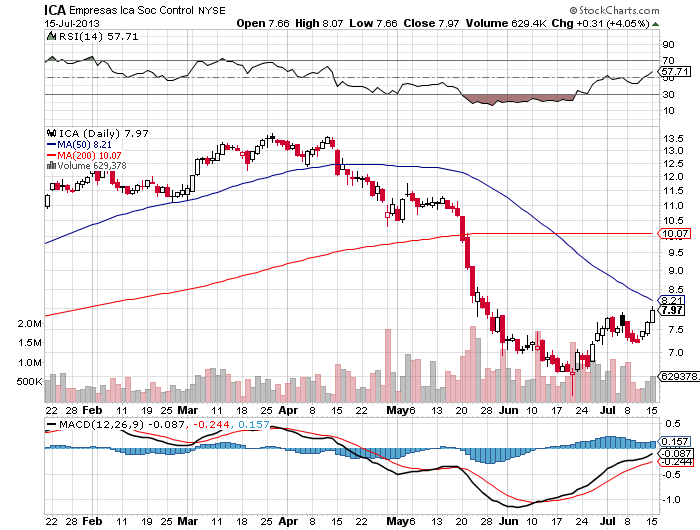Image resolution: width=700 pixels, height=530 pixels.
Task: Click the RSI(14) indicator icon
Action: pyautogui.click(x=51, y=36)
